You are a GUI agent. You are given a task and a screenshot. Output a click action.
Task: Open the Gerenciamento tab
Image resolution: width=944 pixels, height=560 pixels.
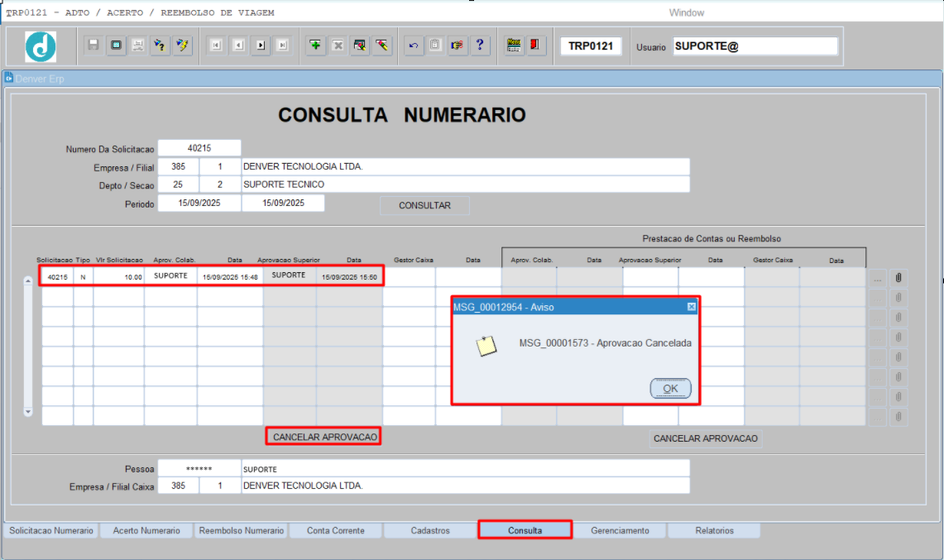point(620,530)
